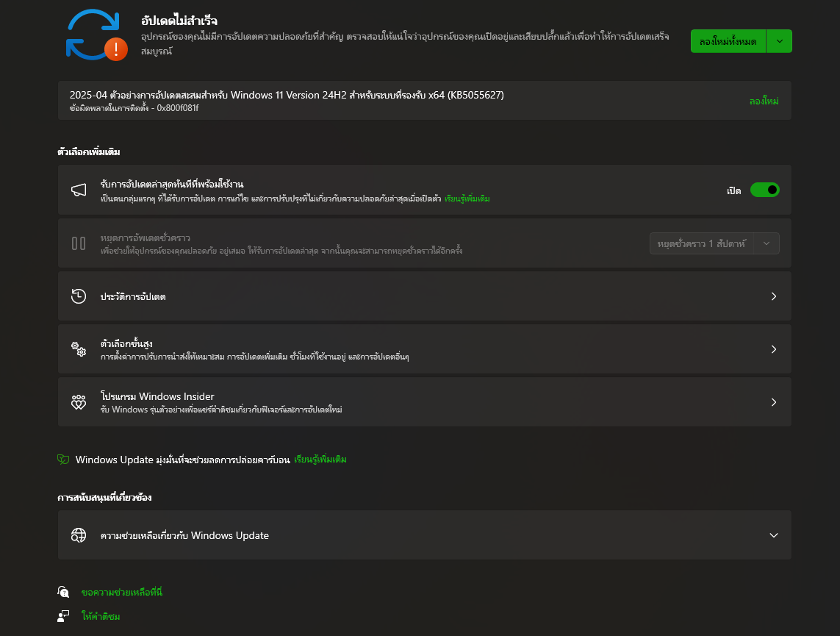The width and height of the screenshot is (840, 636).
Task: Open the Windows Insider Program page
Action: [x=425, y=402]
